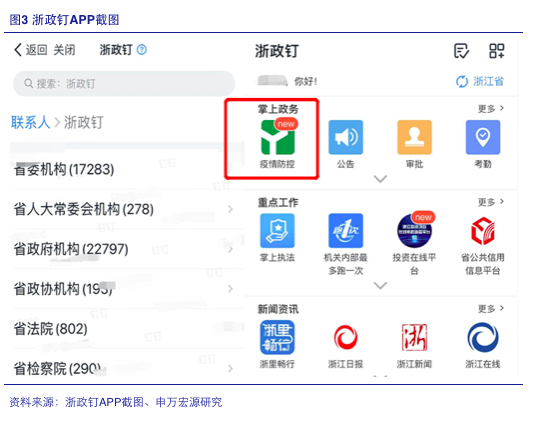Open the 考勤 attendance location icon
The image size is (547, 424).
(x=483, y=137)
